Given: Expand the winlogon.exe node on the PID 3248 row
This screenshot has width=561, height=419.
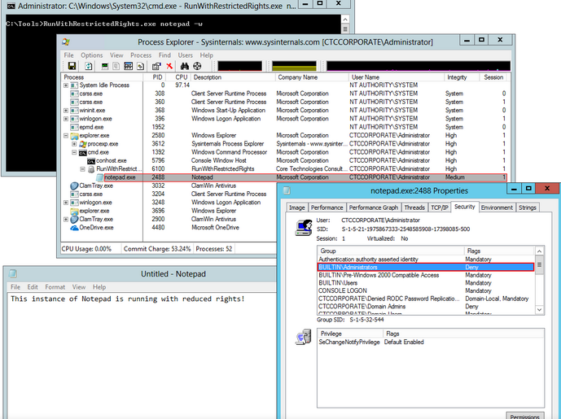Looking at the screenshot, I should [66, 203].
